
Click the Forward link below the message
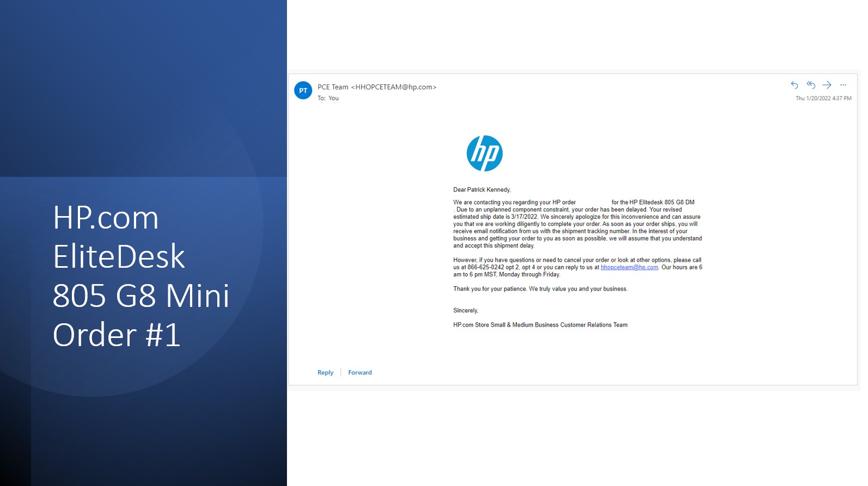click(x=360, y=373)
